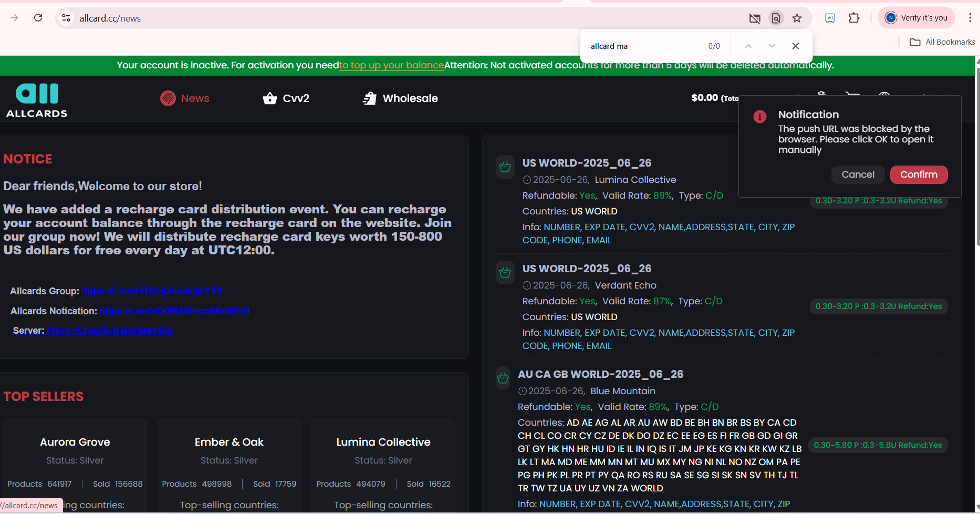Jump to next find result
Screen dimensions: 980x514
[772, 46]
